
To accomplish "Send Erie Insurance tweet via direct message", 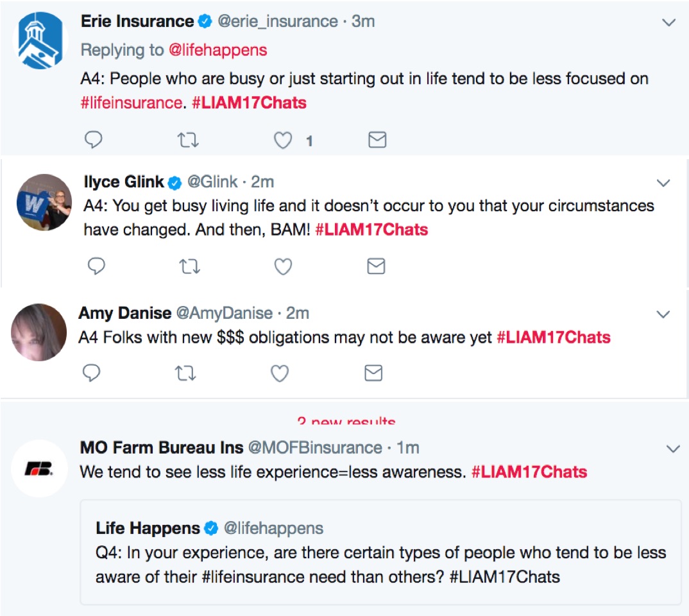I will 377,140.
